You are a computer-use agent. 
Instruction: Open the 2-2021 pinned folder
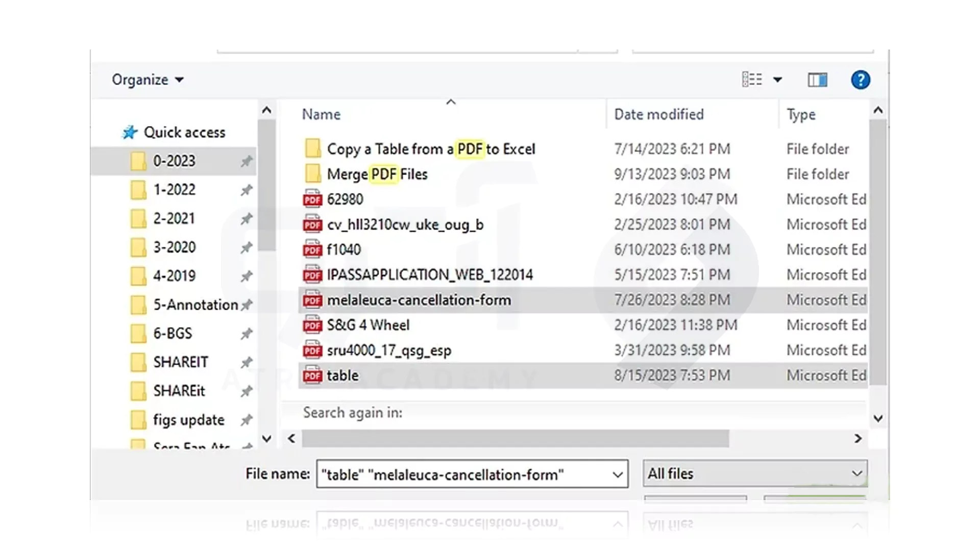(174, 218)
